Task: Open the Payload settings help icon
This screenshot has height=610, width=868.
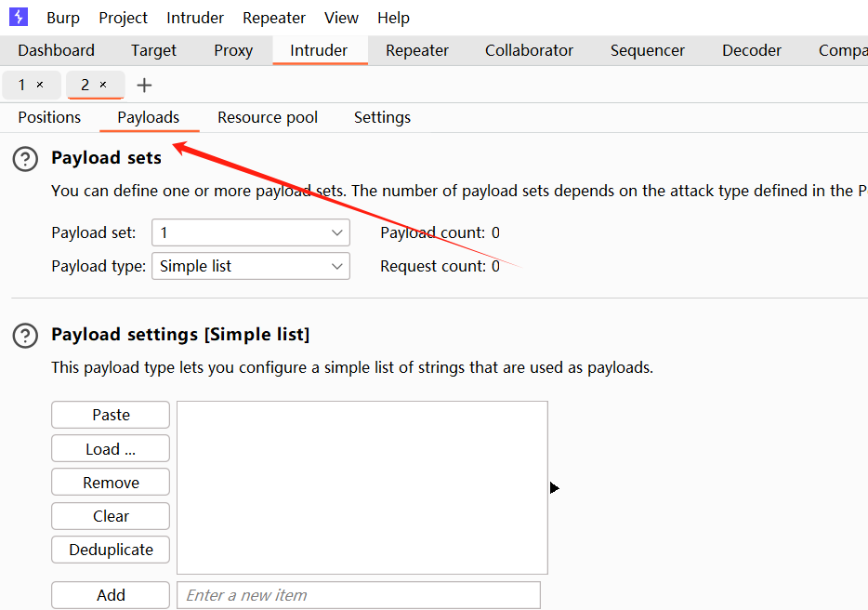Action: (x=25, y=336)
